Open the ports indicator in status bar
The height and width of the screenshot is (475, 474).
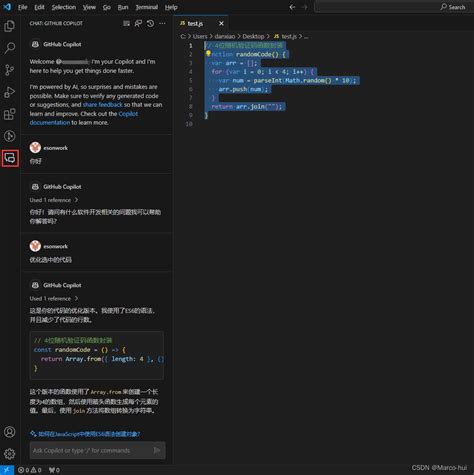click(x=54, y=470)
